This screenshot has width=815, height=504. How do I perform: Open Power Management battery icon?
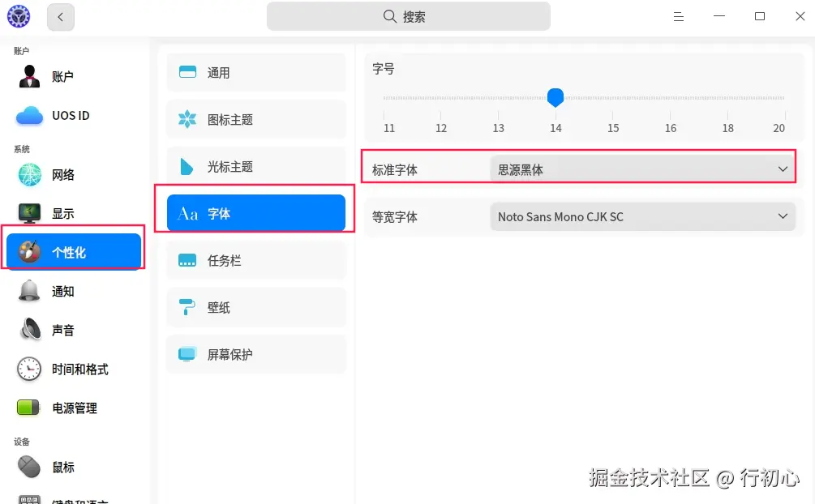click(x=30, y=408)
